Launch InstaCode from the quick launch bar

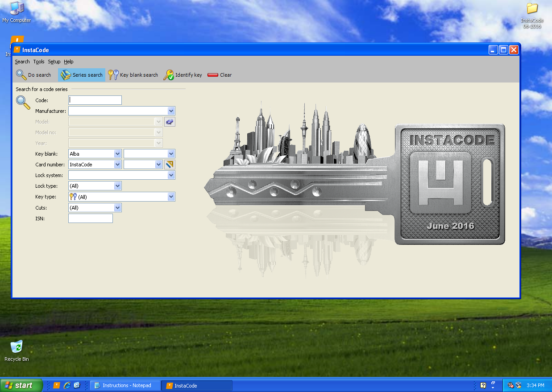(x=57, y=385)
